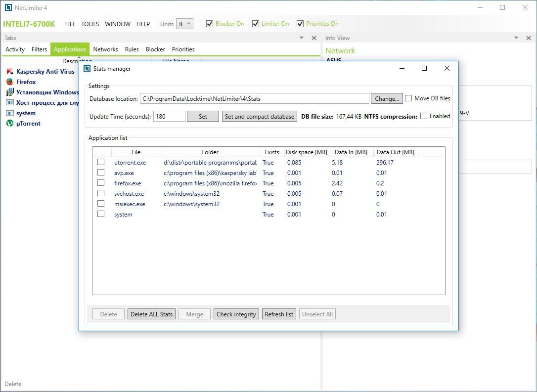Switch to the Filters tab
The width and height of the screenshot is (537, 392).
39,49
